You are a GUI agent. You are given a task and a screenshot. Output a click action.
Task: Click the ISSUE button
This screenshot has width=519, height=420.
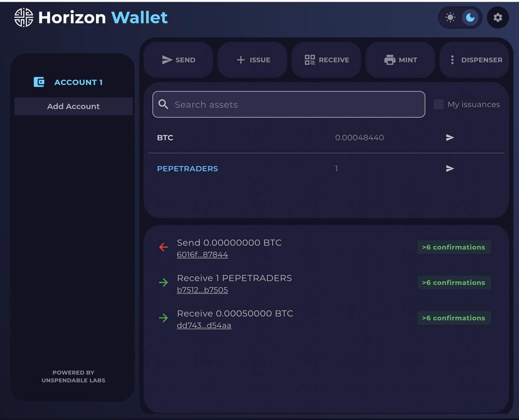tap(253, 60)
